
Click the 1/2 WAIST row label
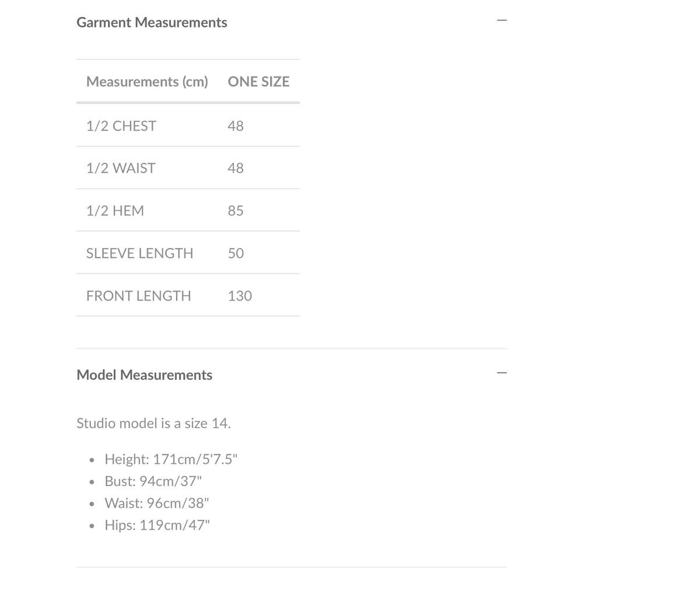point(121,168)
